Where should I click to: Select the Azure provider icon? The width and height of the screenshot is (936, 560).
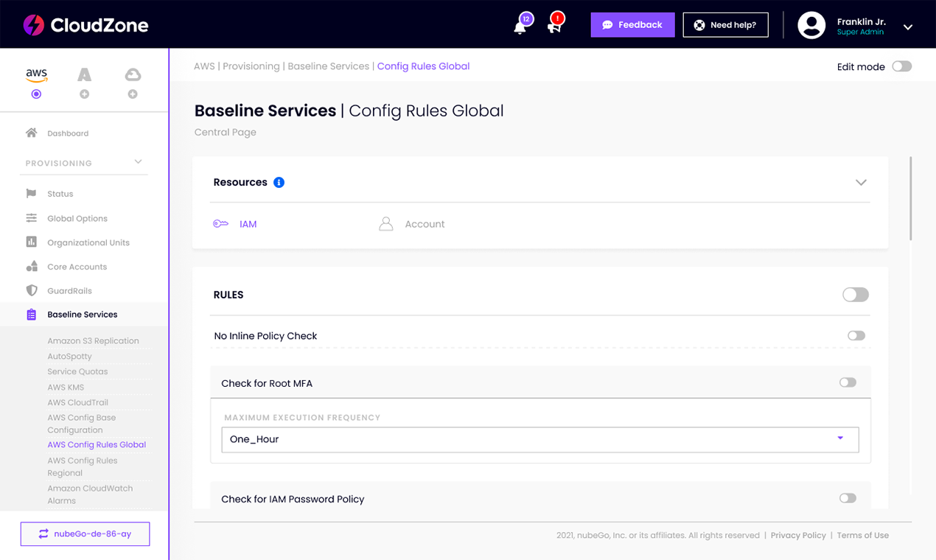[x=85, y=74]
